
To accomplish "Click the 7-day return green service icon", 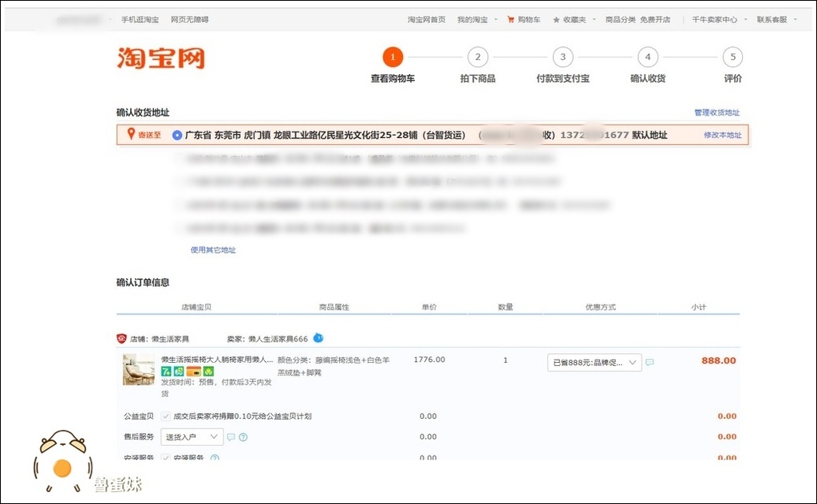I will (x=166, y=372).
